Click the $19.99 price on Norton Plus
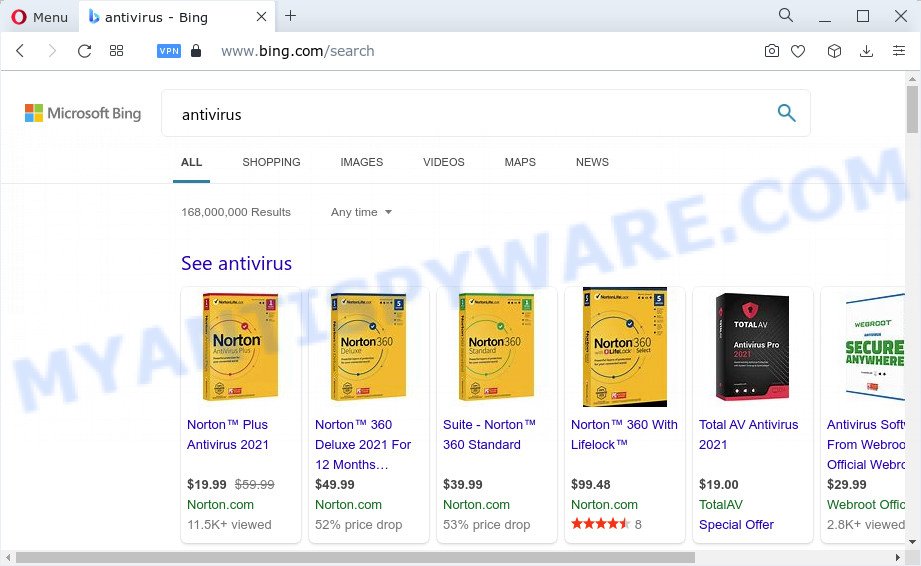The width and height of the screenshot is (921, 566). pyautogui.click(x=207, y=484)
